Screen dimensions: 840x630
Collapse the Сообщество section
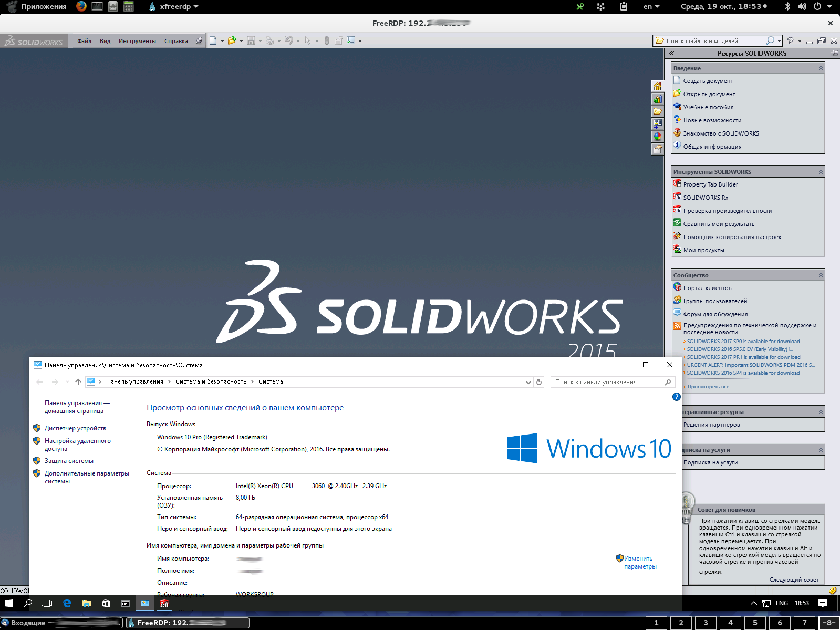coord(821,275)
